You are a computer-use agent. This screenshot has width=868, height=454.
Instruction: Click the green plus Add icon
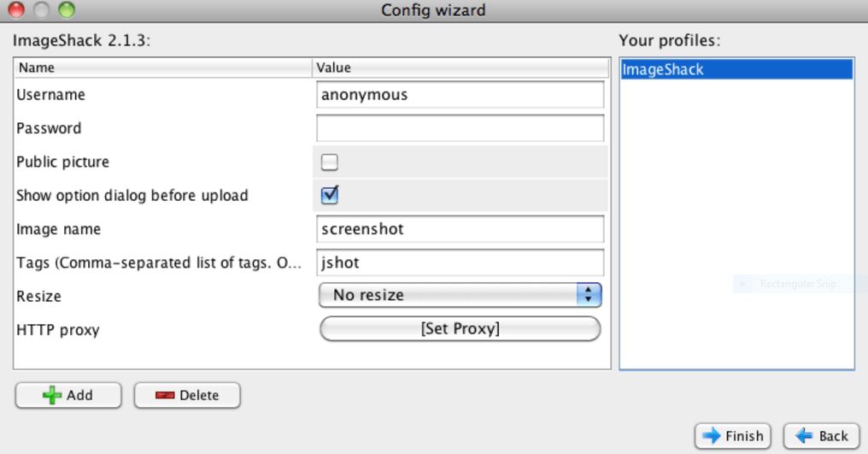pos(52,395)
